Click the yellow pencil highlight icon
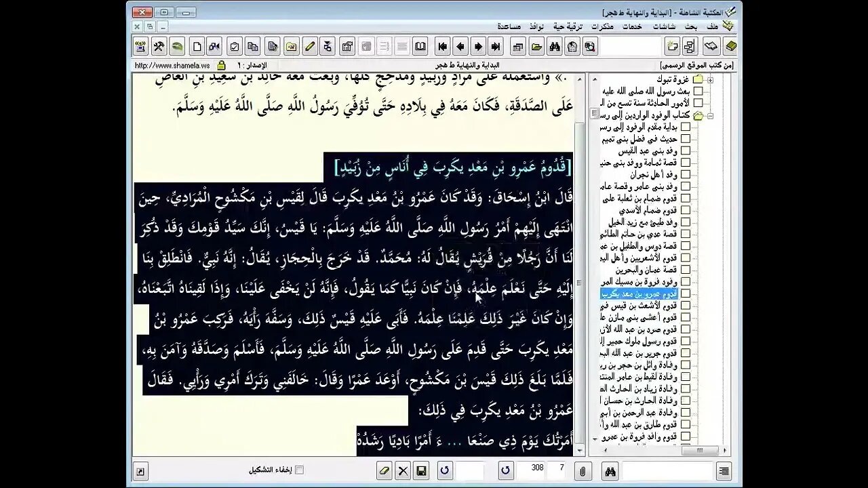The height and width of the screenshot is (488, 868). [x=310, y=47]
